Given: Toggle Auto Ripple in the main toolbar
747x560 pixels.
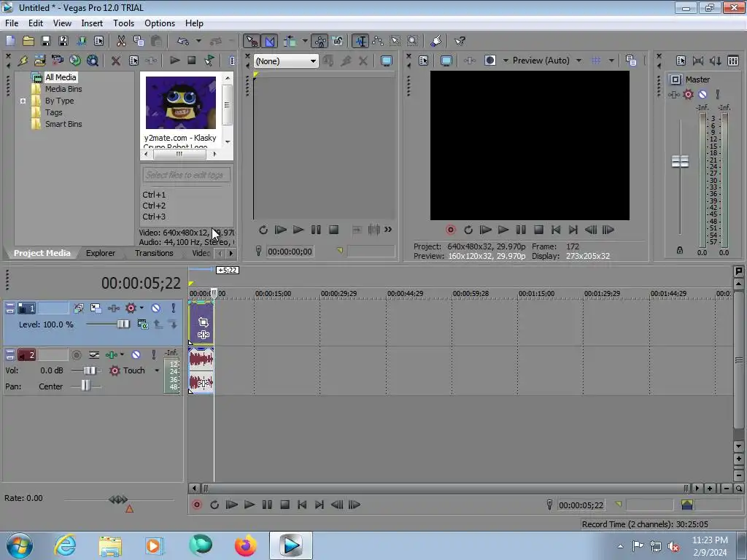Looking at the screenshot, I should pyautogui.click(x=290, y=41).
